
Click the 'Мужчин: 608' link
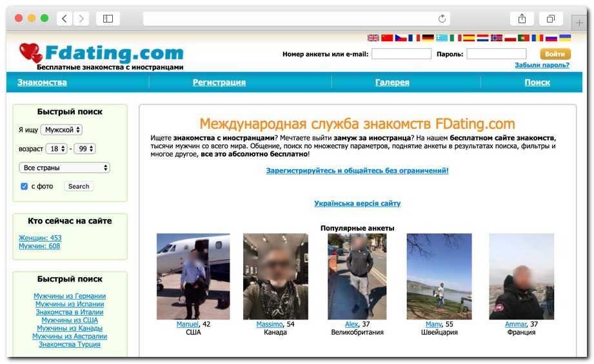coord(39,246)
